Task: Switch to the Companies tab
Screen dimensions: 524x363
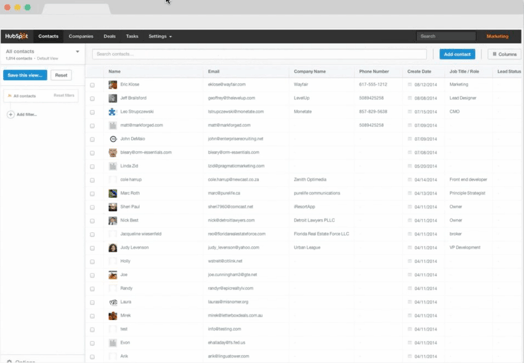Action: click(x=81, y=36)
